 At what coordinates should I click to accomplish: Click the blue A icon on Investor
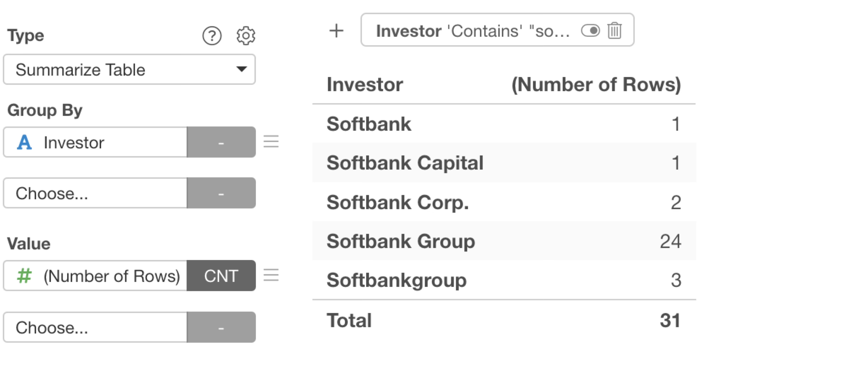pos(24,143)
